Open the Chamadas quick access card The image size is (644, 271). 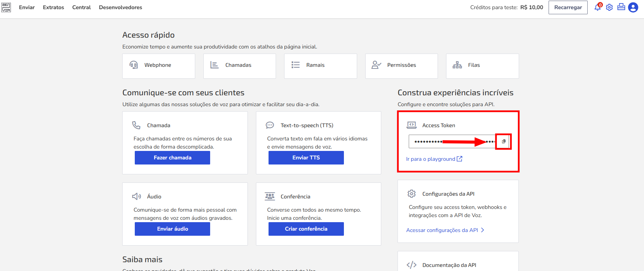(239, 66)
